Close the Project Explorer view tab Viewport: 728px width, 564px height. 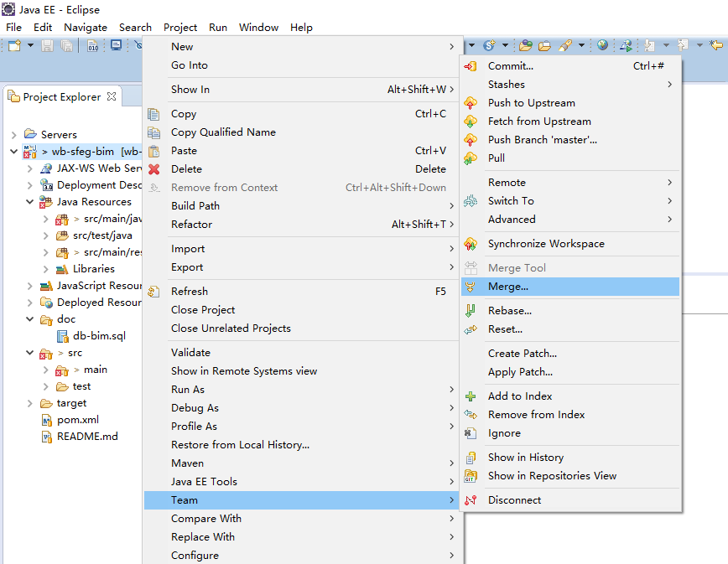click(112, 96)
